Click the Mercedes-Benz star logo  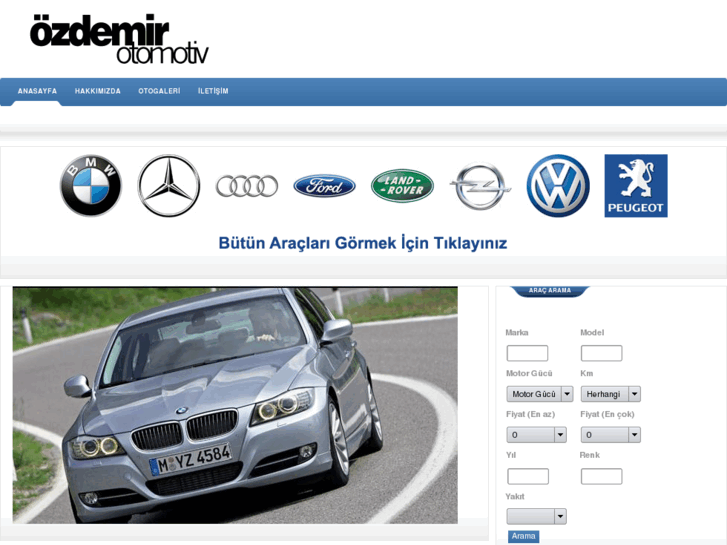(x=169, y=186)
